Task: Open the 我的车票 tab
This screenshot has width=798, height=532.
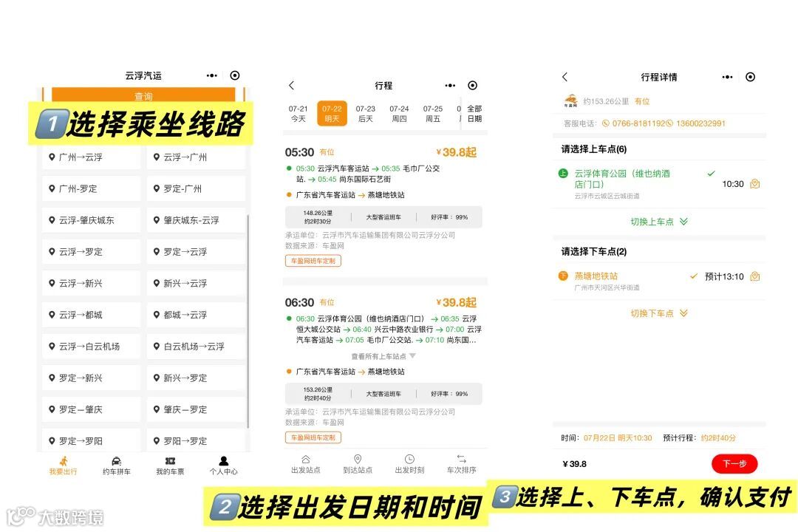Action: tap(170, 465)
